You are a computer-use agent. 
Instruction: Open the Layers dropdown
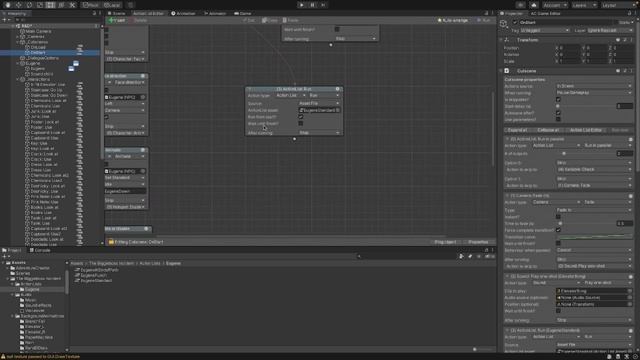(x=584, y=5)
